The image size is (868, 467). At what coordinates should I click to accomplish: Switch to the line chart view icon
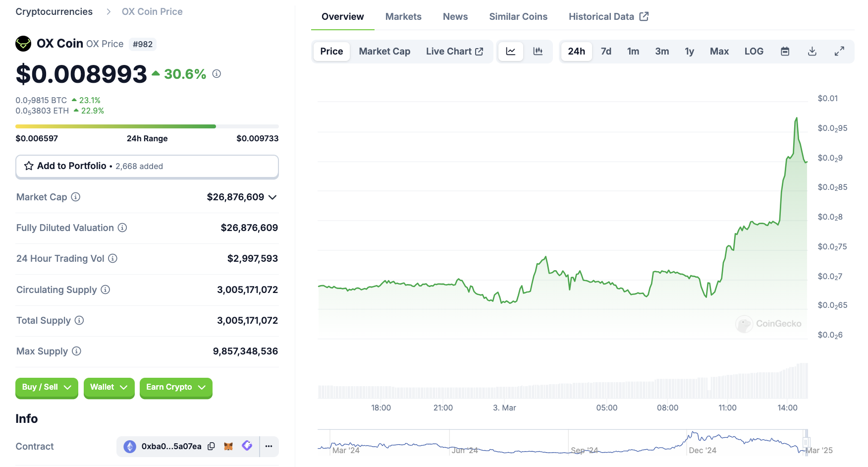511,52
